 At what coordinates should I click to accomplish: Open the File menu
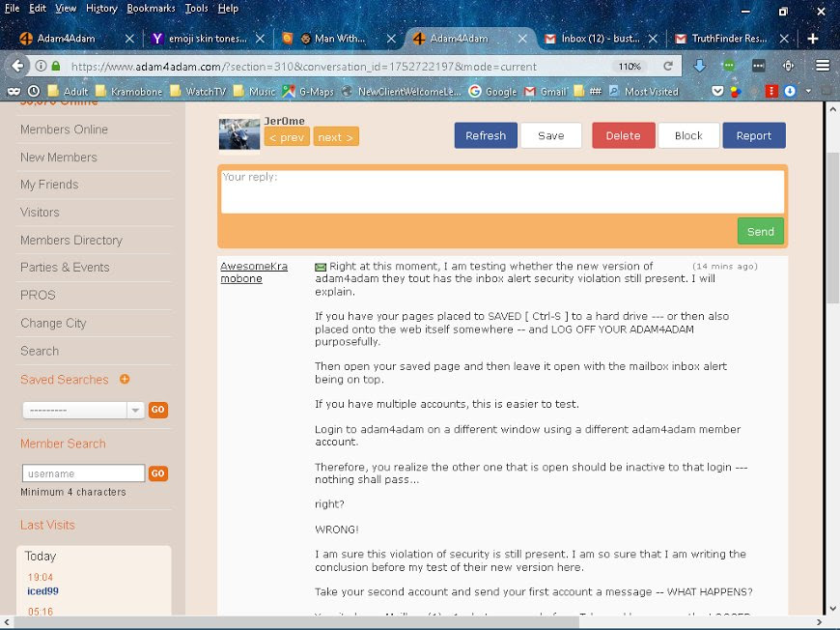(x=12, y=9)
